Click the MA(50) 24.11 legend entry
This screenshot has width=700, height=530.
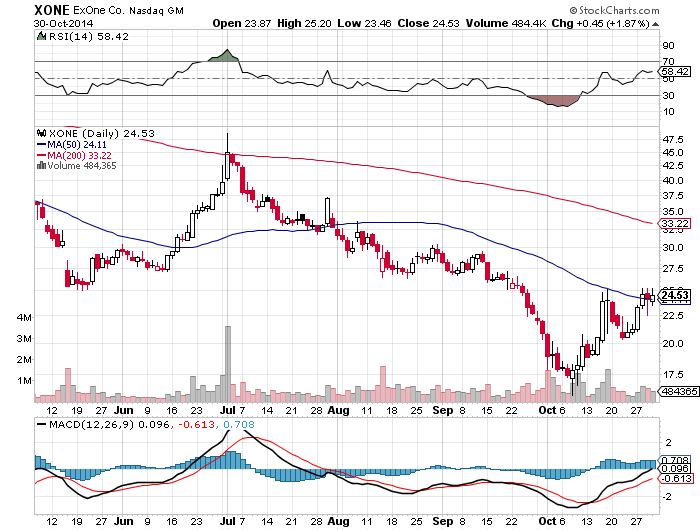point(72,145)
